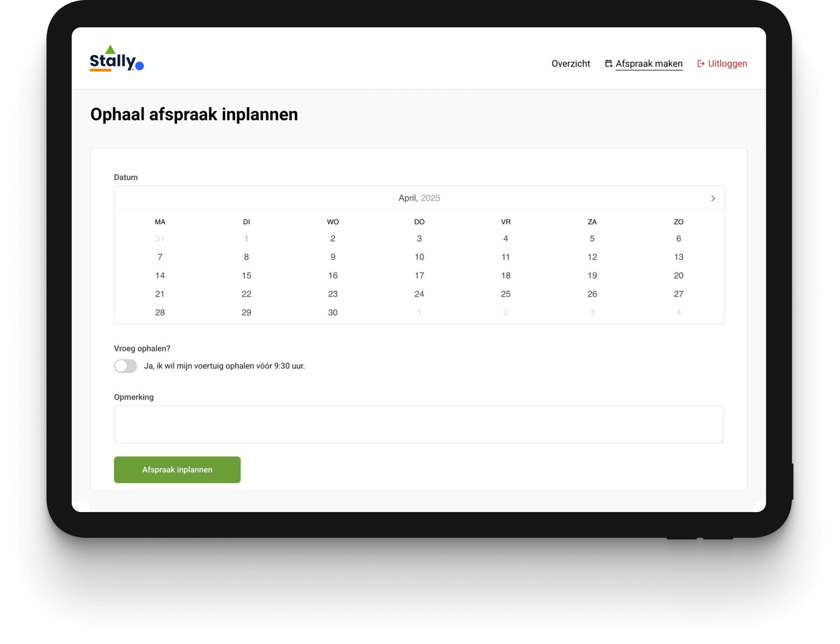The width and height of the screenshot is (840, 644).
Task: Click the April, 2025 month title
Action: coord(419,198)
